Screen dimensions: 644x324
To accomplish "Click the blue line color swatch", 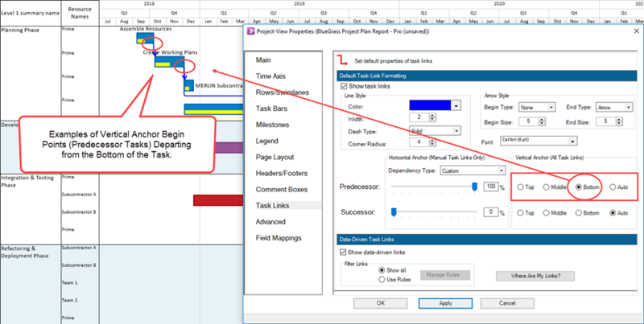I will [x=430, y=106].
